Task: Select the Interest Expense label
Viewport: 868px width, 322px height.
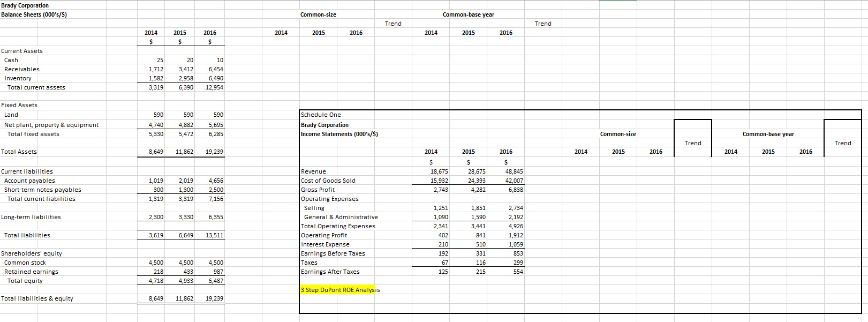Action: pyautogui.click(x=326, y=244)
